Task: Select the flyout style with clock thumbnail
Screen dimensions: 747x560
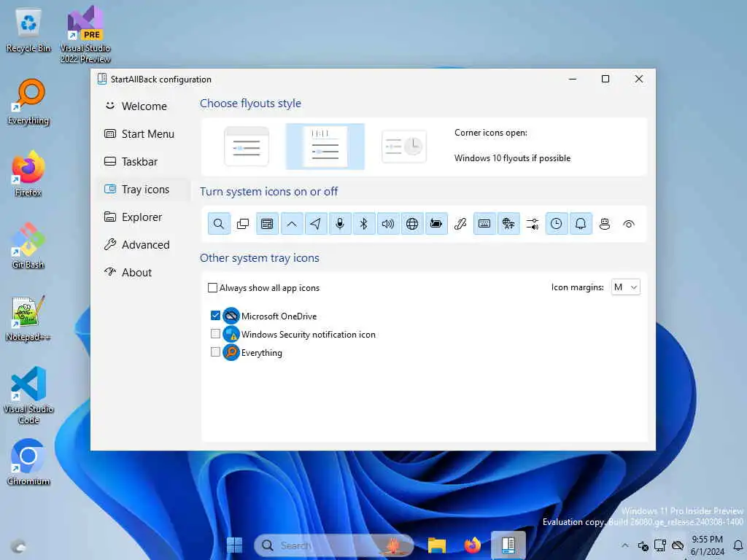Action: 404,147
